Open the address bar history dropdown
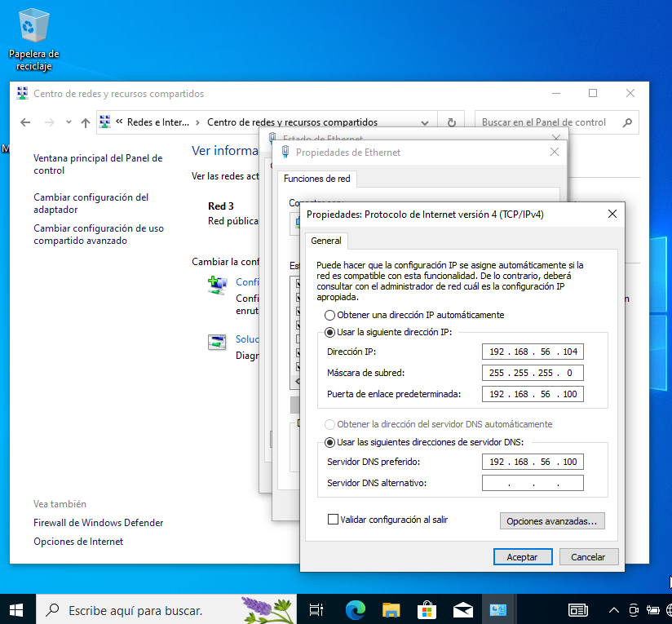 point(425,123)
